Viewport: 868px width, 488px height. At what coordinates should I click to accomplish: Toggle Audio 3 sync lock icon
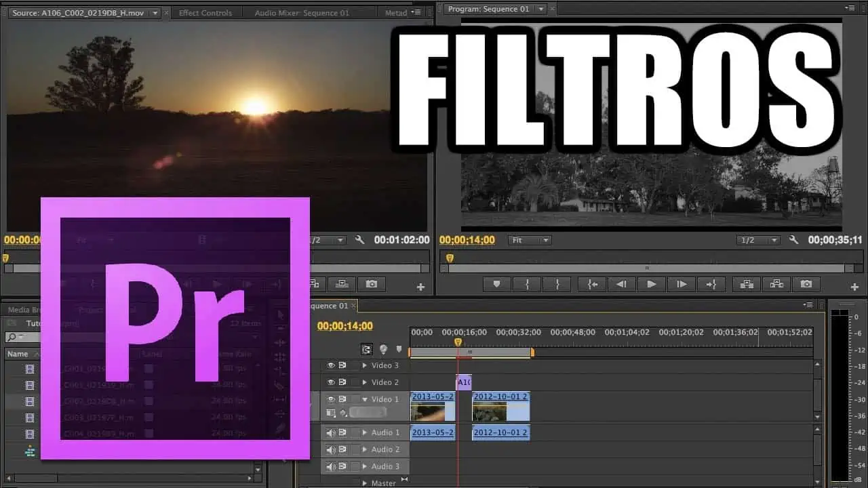(x=343, y=466)
